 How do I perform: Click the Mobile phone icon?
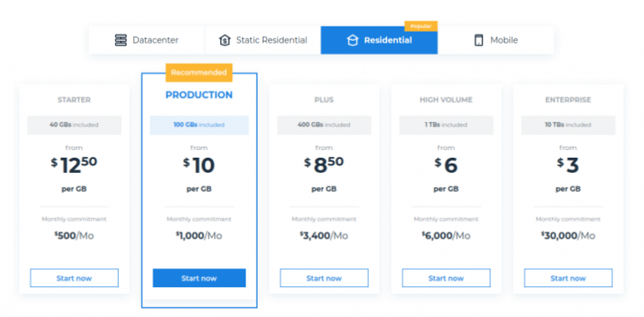[479, 40]
